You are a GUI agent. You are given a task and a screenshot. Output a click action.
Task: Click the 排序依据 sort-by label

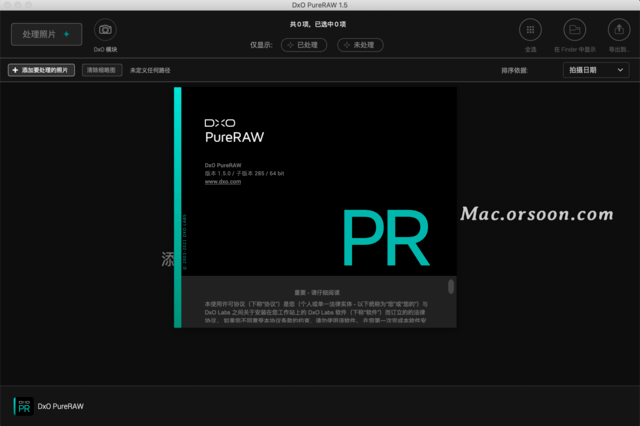click(x=514, y=71)
